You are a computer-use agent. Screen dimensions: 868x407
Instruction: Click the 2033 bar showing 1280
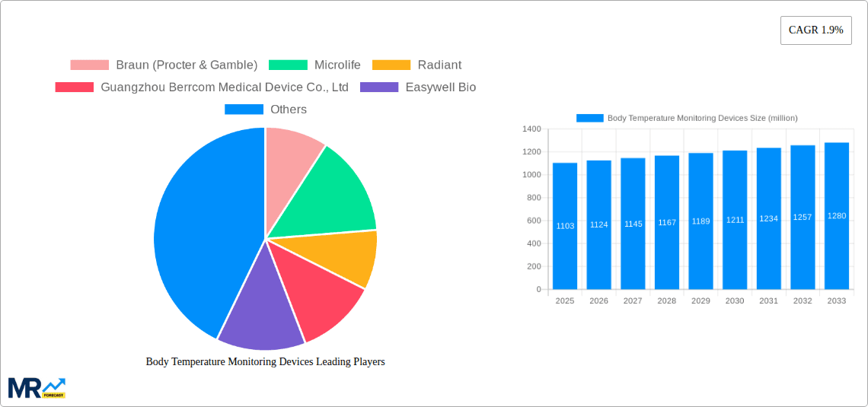tap(837, 216)
